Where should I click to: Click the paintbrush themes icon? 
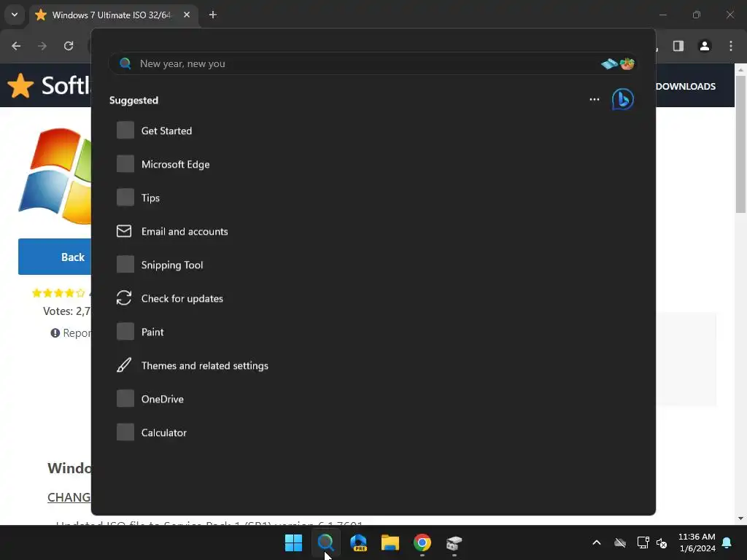pyautogui.click(x=124, y=365)
